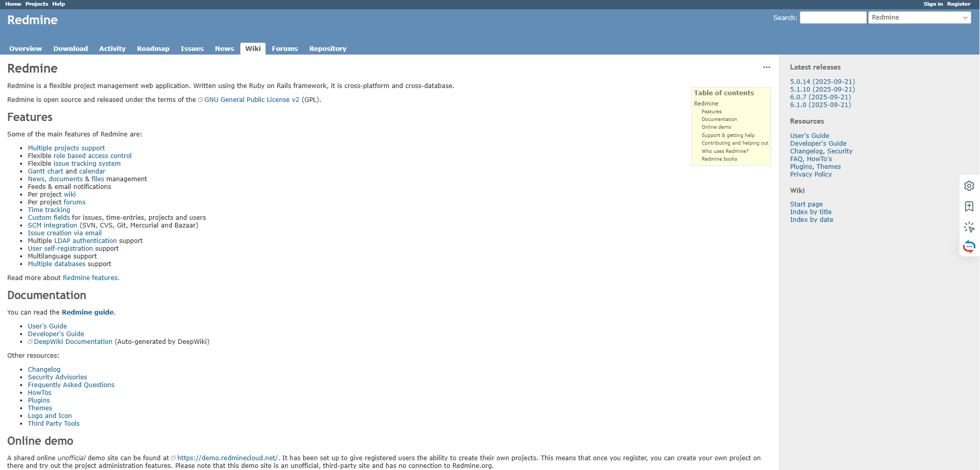Click inside the Search input field
The height and width of the screenshot is (470, 980).
point(832,17)
